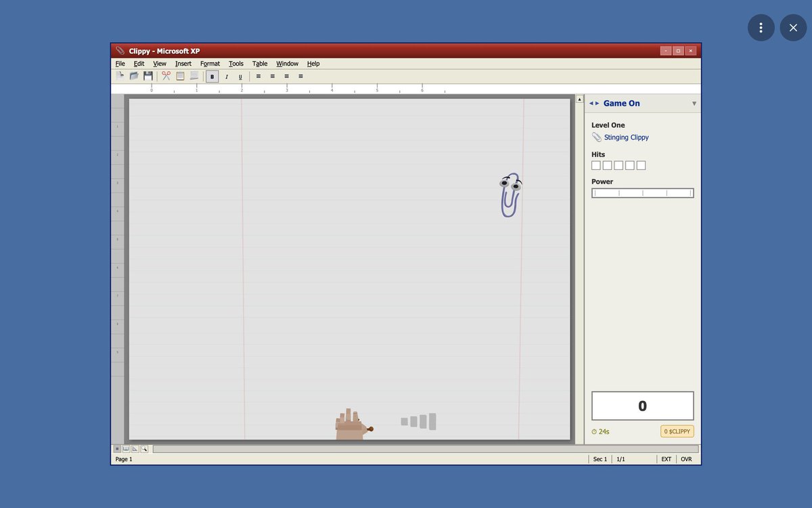This screenshot has width=812, height=508.
Task: Click the score display box showing 0
Action: pos(643,406)
